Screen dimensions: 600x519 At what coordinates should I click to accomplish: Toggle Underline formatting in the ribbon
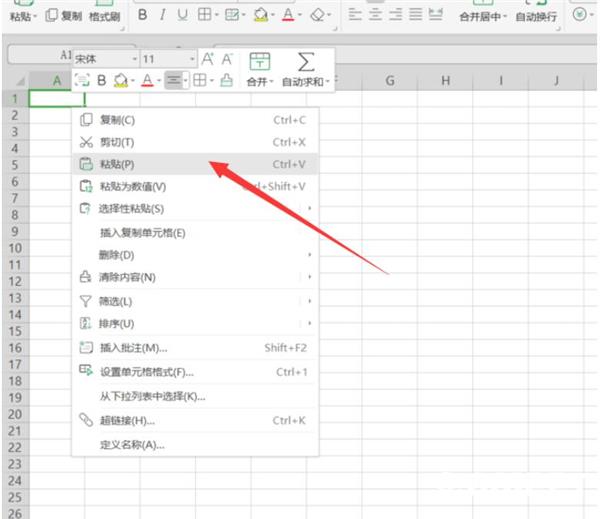[183, 15]
